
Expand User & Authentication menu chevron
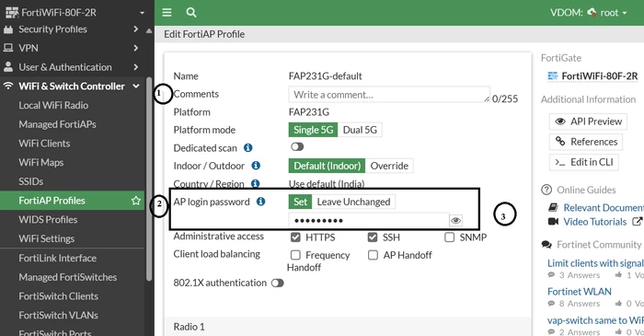tap(136, 66)
